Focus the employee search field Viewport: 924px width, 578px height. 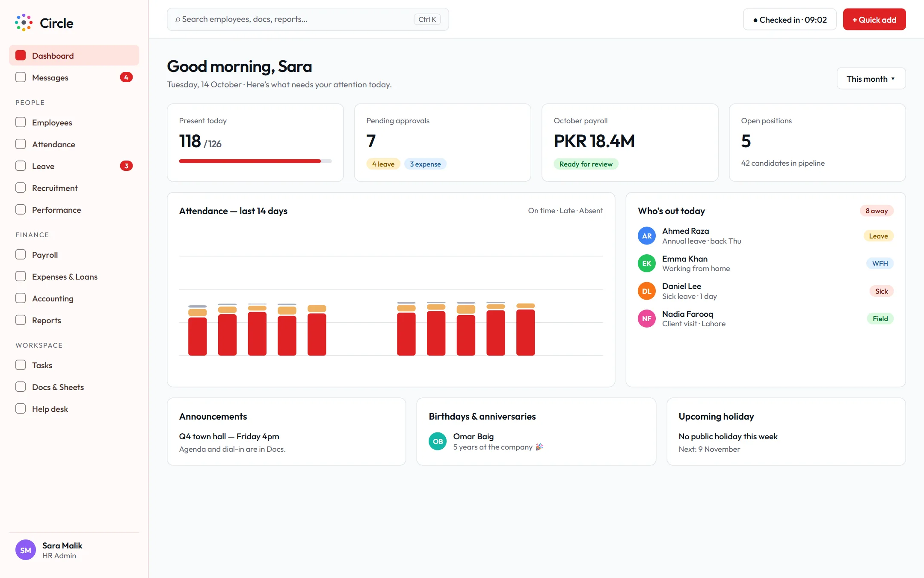(308, 19)
